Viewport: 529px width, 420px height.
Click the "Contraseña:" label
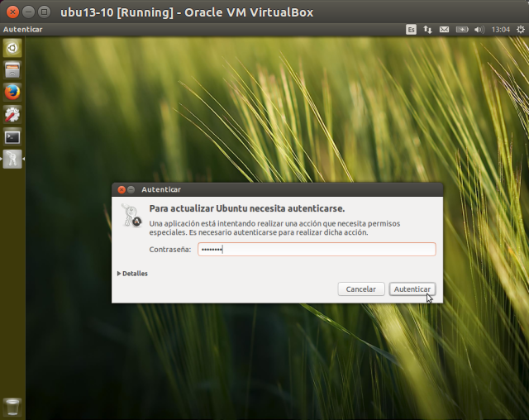170,250
